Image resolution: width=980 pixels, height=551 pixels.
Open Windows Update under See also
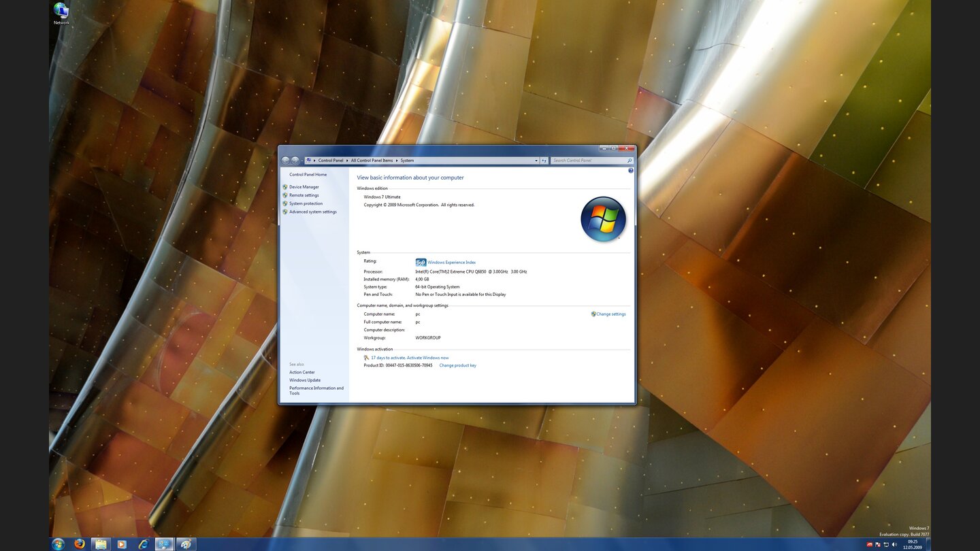304,380
